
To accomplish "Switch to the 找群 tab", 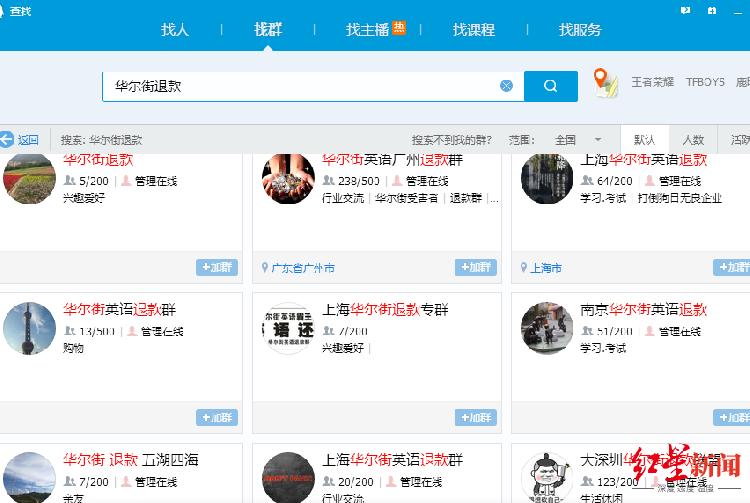I will point(268,30).
